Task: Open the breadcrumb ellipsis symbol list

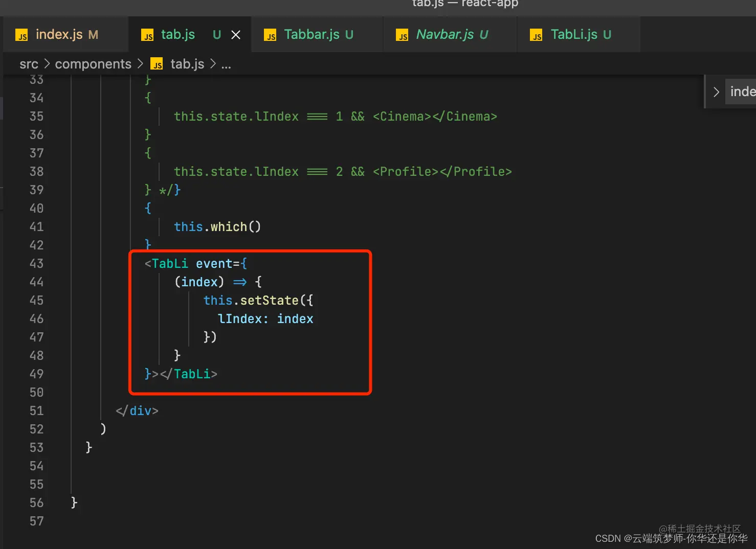Action: [x=226, y=65]
